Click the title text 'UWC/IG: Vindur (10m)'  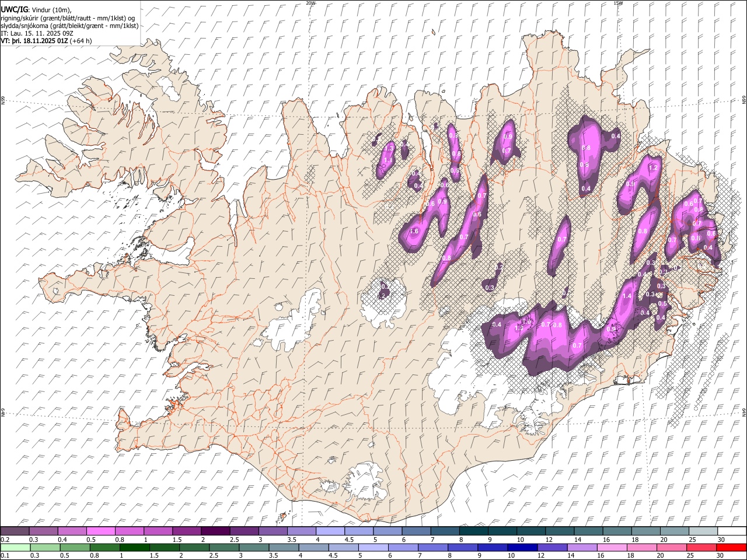pyautogui.click(x=36, y=9)
